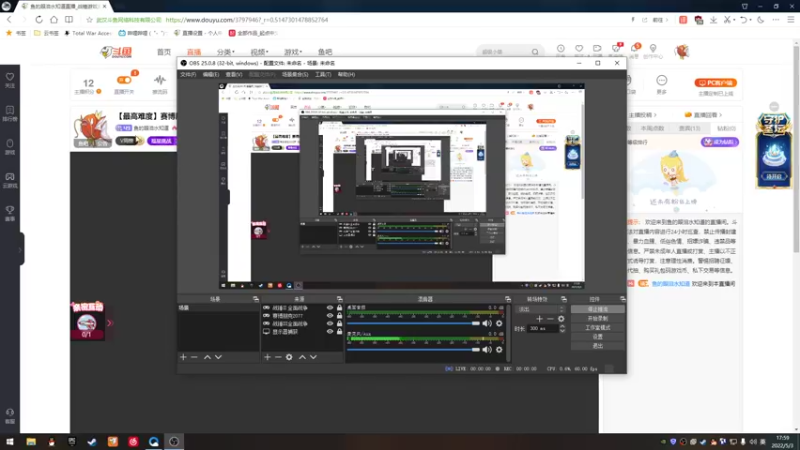Move scene up in OBS Scenes panel
This screenshot has height=450, width=800.
(207, 357)
